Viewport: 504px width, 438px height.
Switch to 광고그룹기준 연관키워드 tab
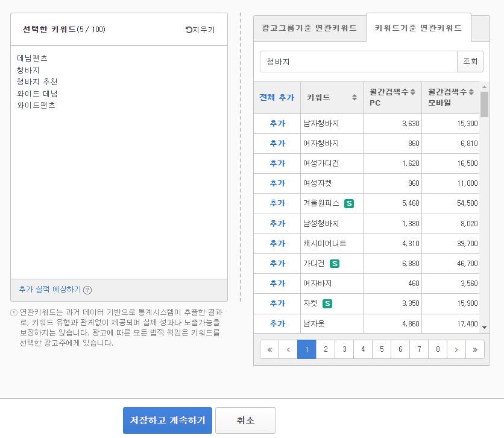(309, 28)
